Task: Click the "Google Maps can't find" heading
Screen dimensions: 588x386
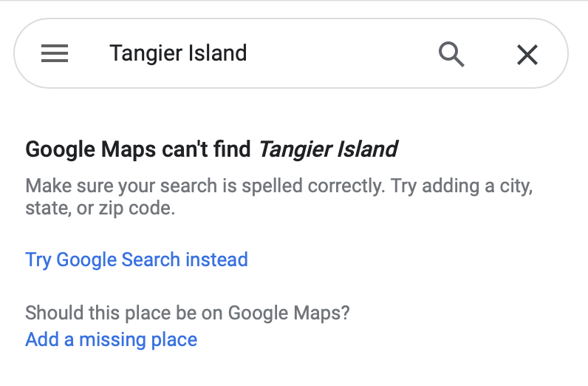Action: 140,149
